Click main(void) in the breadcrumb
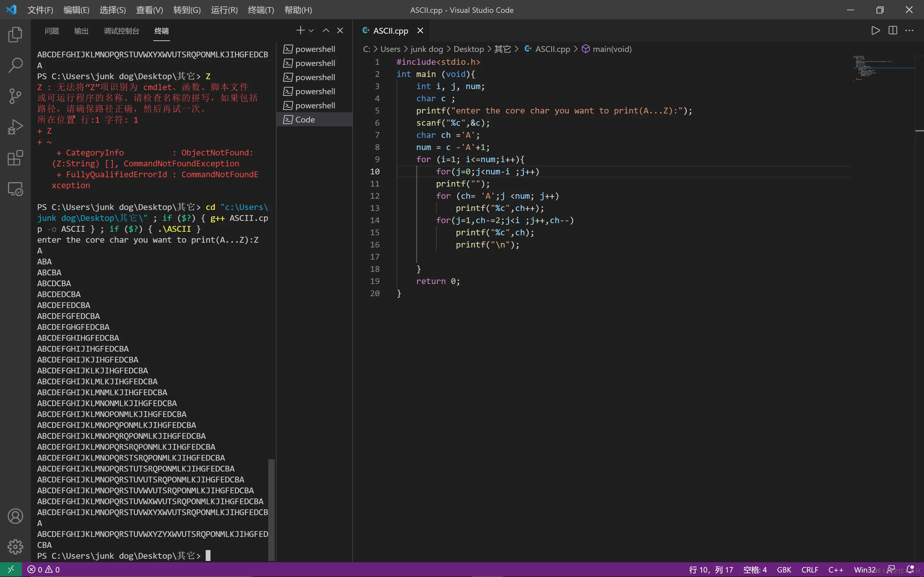This screenshot has width=924, height=577. click(612, 49)
